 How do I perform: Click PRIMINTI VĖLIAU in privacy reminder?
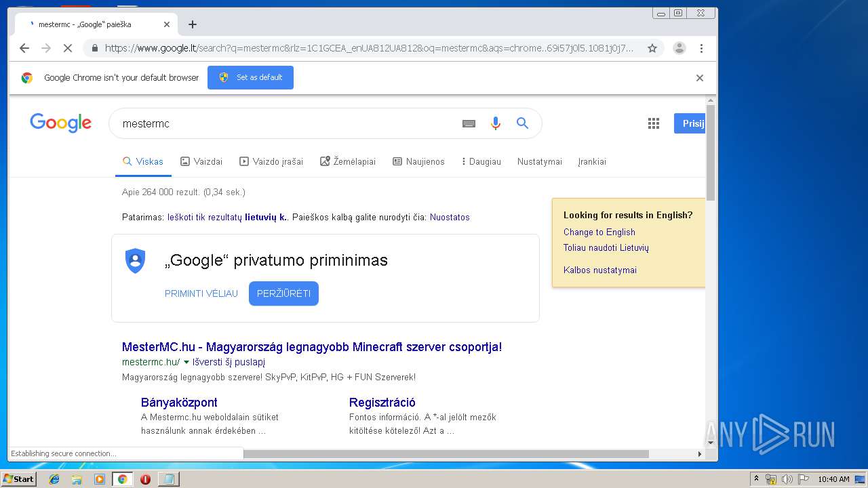[201, 293]
